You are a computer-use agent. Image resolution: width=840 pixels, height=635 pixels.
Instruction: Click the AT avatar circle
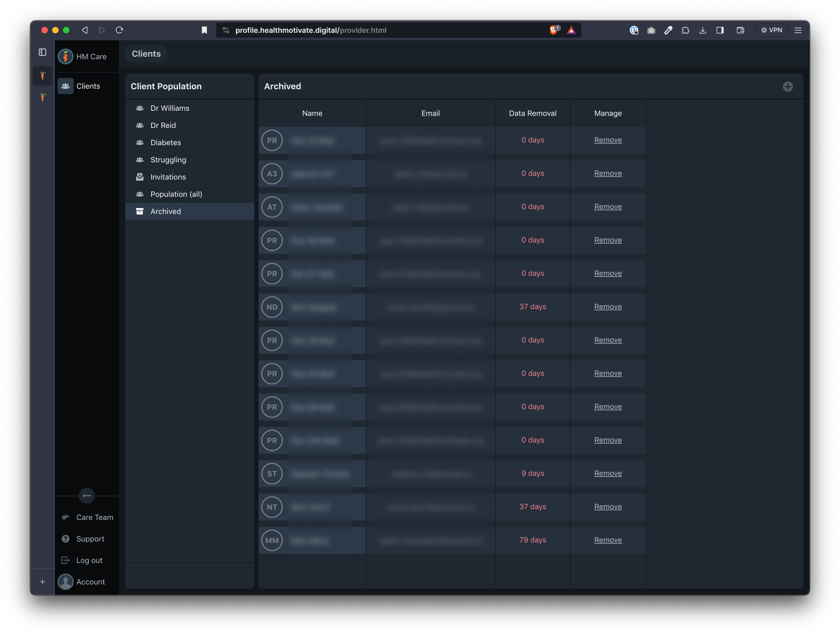pyautogui.click(x=272, y=207)
